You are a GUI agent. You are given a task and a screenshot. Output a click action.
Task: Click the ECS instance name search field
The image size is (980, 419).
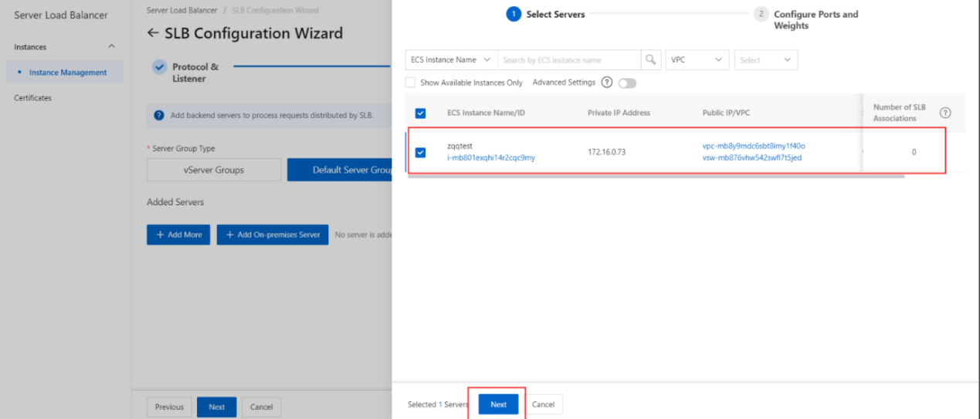[x=569, y=59]
